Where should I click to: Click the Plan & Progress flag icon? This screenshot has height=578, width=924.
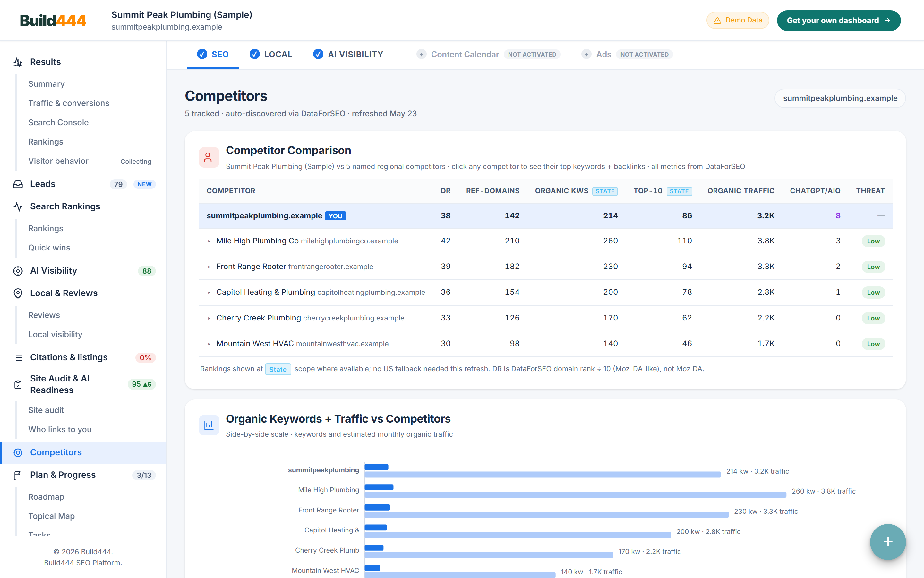18,475
